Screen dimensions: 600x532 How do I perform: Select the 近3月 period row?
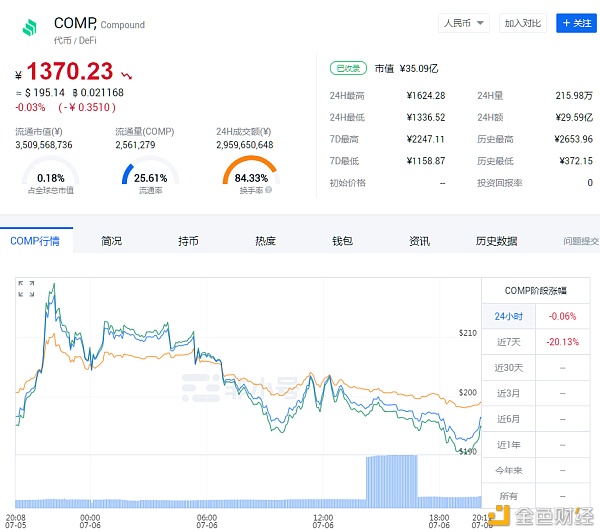point(536,393)
